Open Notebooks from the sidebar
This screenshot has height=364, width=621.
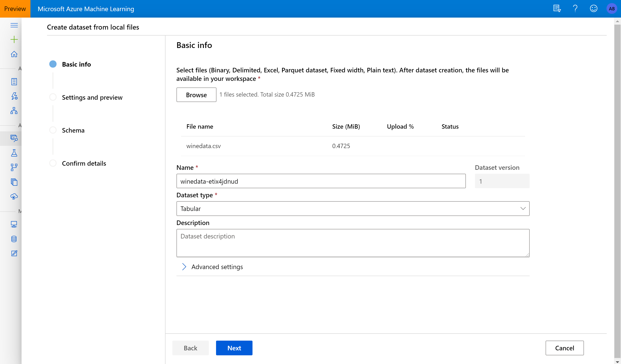click(x=14, y=81)
